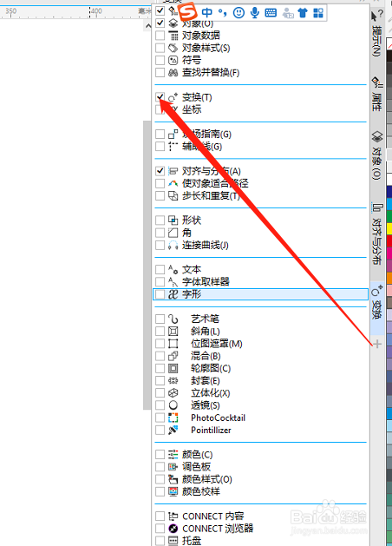The width and height of the screenshot is (392, 546).
Task: Open the Sogou toolbox grid icon
Action: [x=318, y=13]
